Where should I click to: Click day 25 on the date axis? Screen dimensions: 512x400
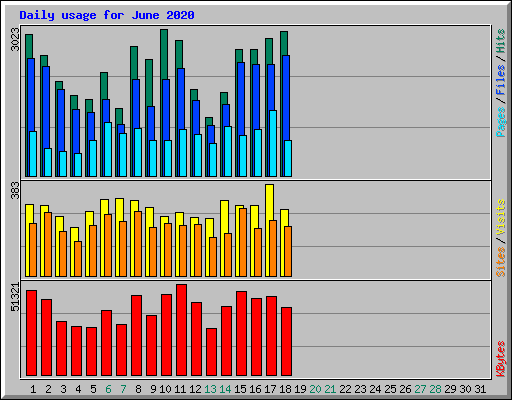pyautogui.click(x=390, y=389)
